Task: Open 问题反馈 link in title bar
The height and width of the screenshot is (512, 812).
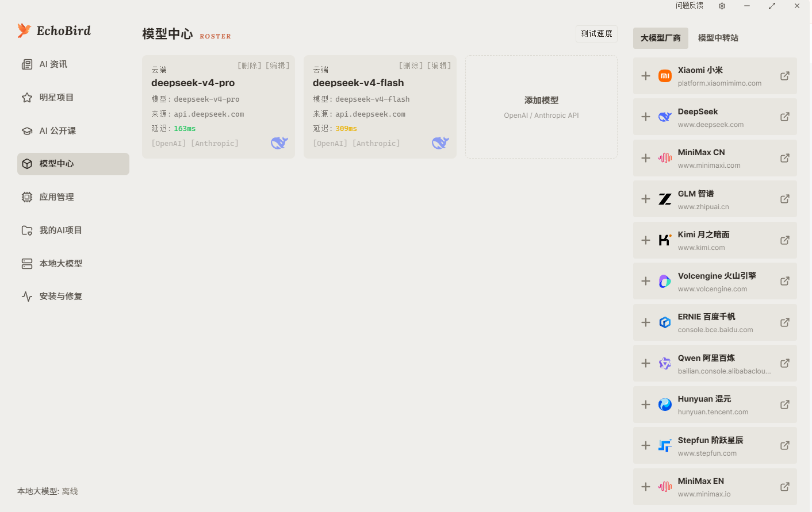Action: click(x=690, y=6)
